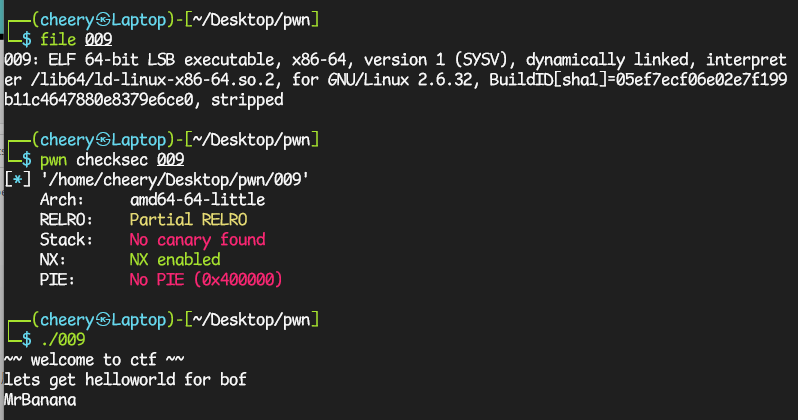Click the underlined 009 after file command
The width and height of the screenshot is (798, 420).
pyautogui.click(x=98, y=39)
